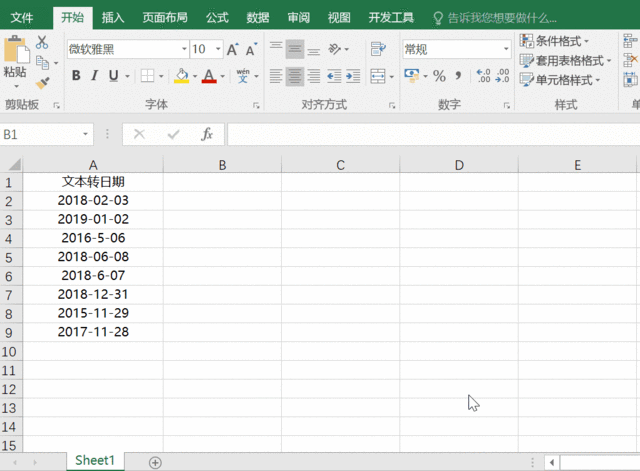This screenshot has width=640, height=471.
Task: Open the font size dropdown
Action: 218,49
